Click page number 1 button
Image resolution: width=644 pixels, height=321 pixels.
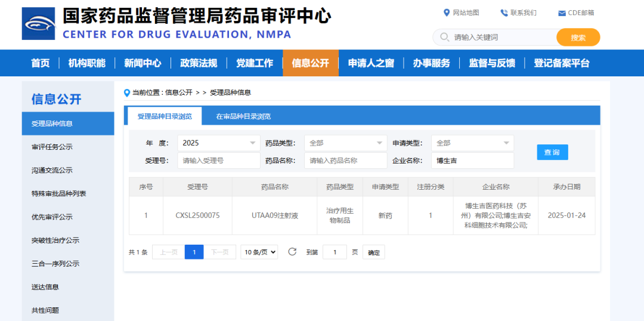pos(194,252)
